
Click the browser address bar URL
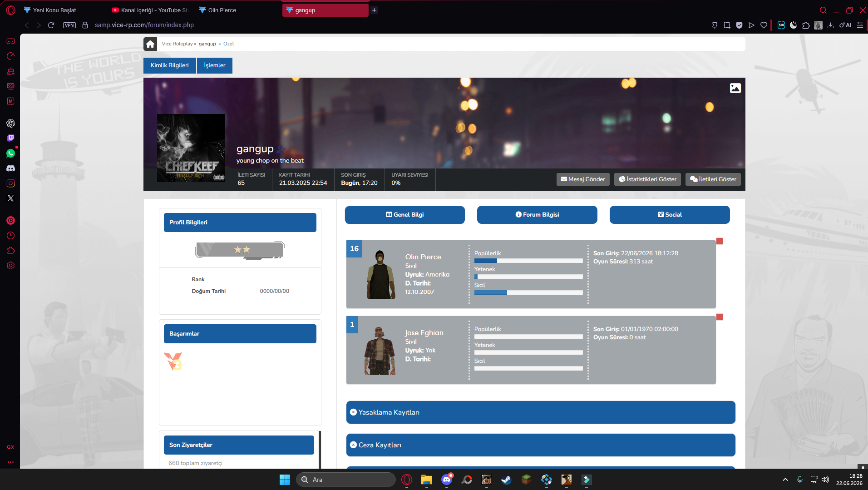click(144, 25)
